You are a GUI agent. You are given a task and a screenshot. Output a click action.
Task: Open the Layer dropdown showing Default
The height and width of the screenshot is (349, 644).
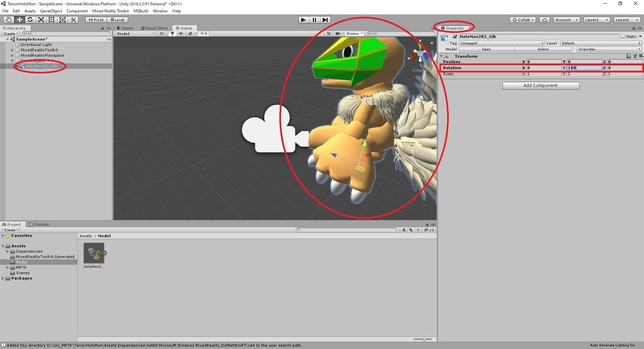click(600, 43)
